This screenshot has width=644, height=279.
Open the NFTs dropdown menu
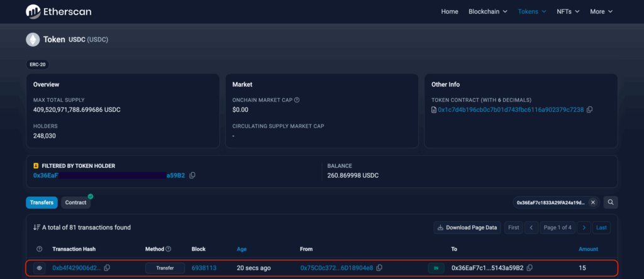pos(568,11)
